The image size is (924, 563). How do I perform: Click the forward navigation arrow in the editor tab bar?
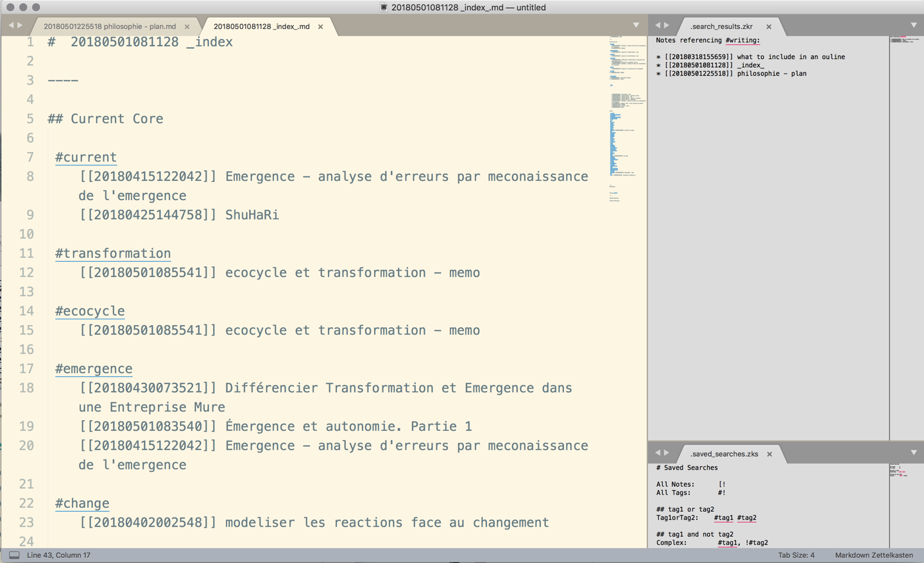tap(21, 24)
